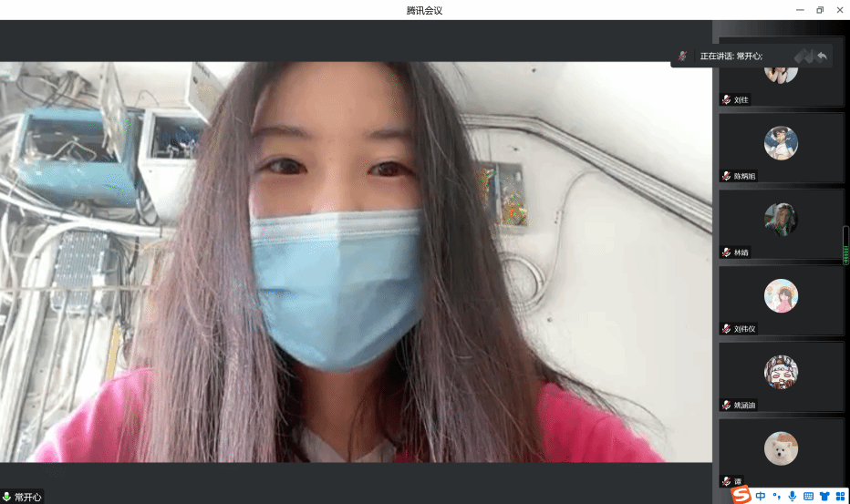Screen dimensions: 850x504
Task: Click 姚涵迪's muted microphone icon
Action: pos(727,405)
